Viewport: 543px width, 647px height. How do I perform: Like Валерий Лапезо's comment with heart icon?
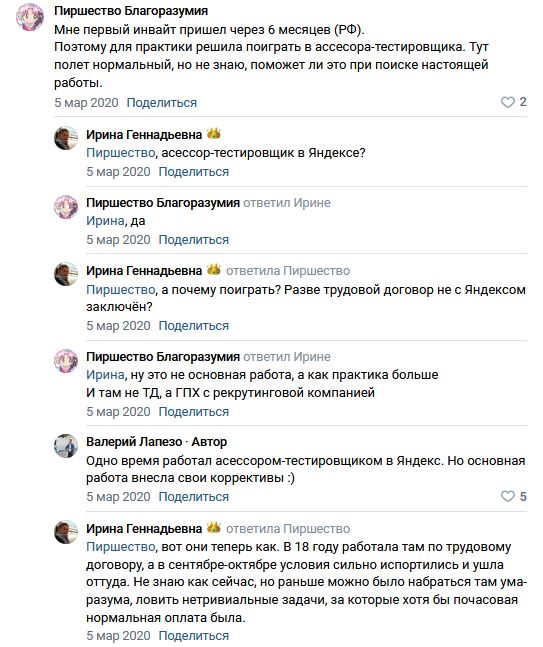(x=507, y=496)
